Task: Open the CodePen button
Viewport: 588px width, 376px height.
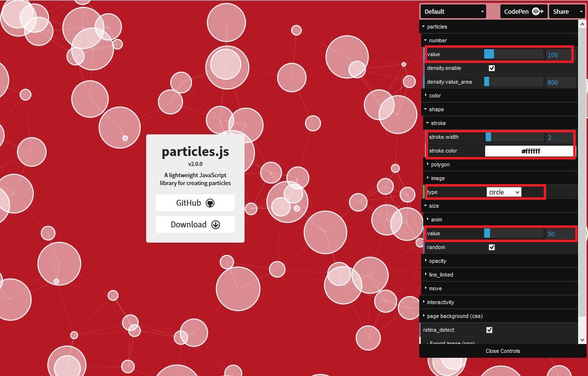Action: (x=524, y=12)
